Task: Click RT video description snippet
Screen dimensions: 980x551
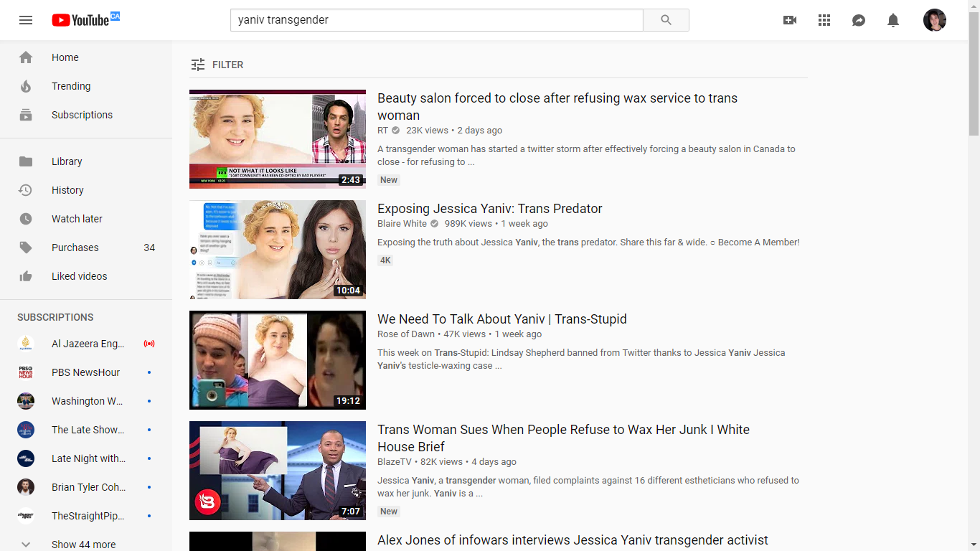Action: (x=586, y=156)
